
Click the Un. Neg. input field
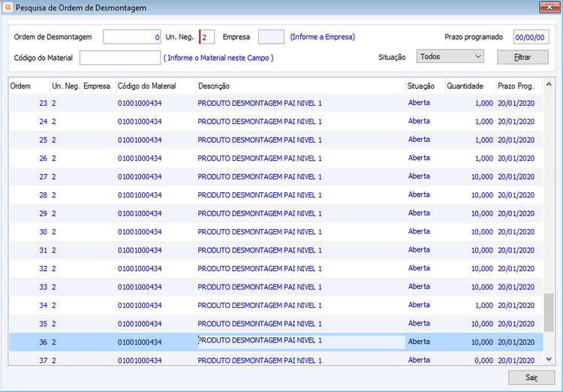207,37
